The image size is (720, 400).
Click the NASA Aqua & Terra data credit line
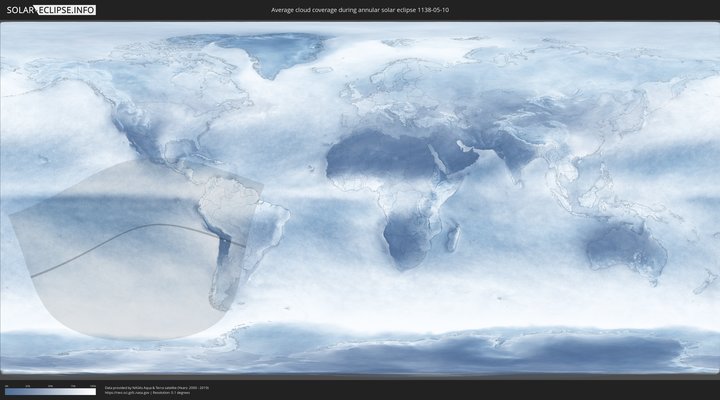pyautogui.click(x=157, y=388)
